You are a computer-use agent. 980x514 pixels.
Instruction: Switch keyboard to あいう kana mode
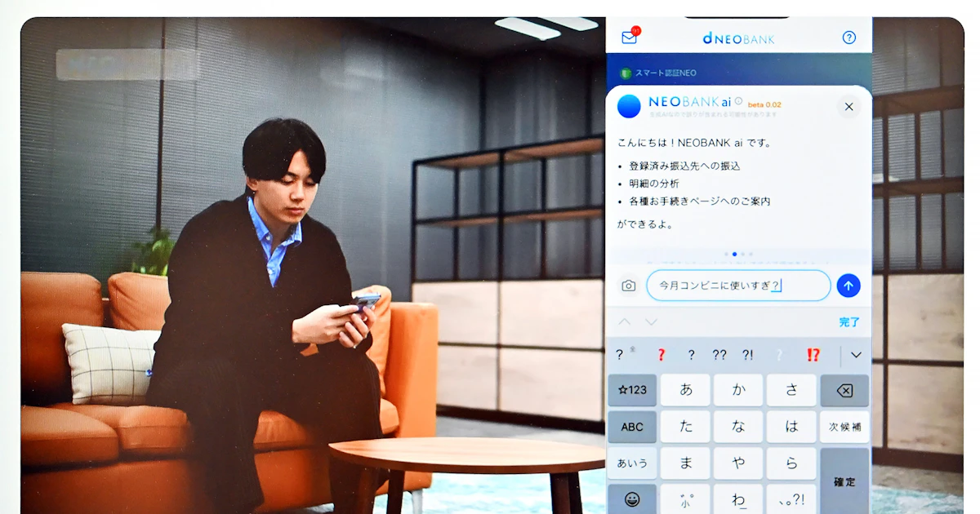[632, 463]
